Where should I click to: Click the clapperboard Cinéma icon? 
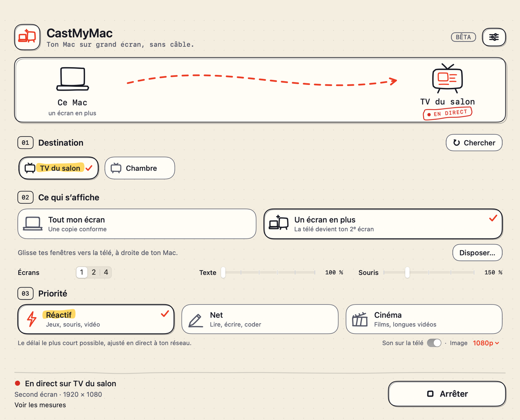click(x=360, y=319)
